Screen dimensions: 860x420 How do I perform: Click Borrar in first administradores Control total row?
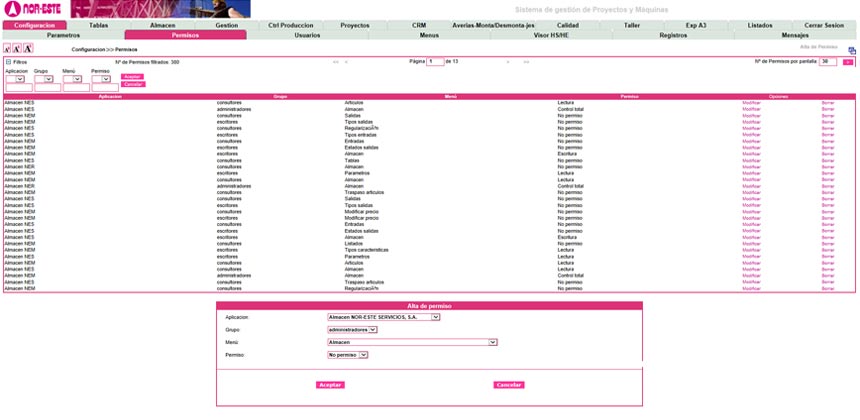click(x=828, y=109)
